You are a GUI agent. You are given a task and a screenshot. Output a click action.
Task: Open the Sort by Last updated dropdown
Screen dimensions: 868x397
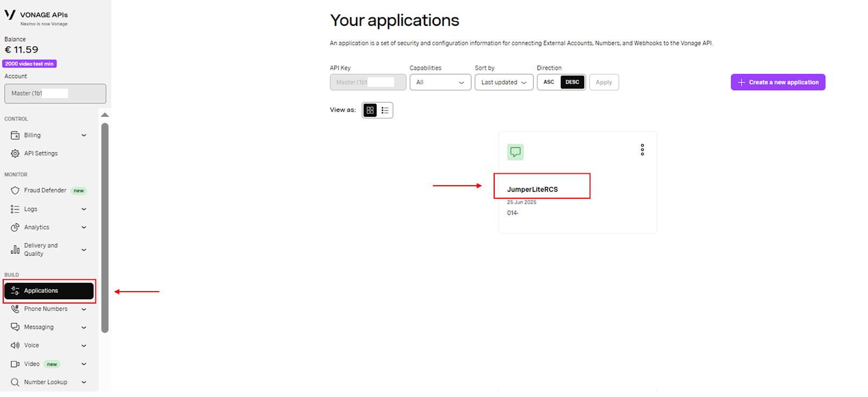[504, 83]
